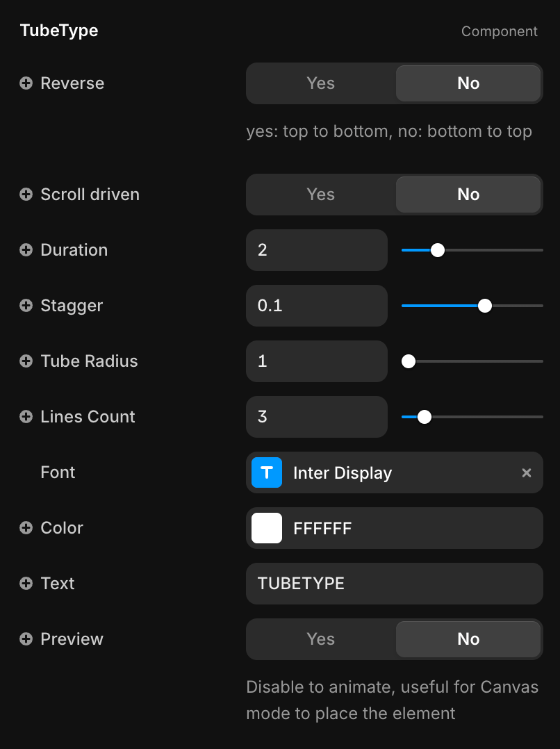Select No for the Reverse option

click(x=468, y=83)
